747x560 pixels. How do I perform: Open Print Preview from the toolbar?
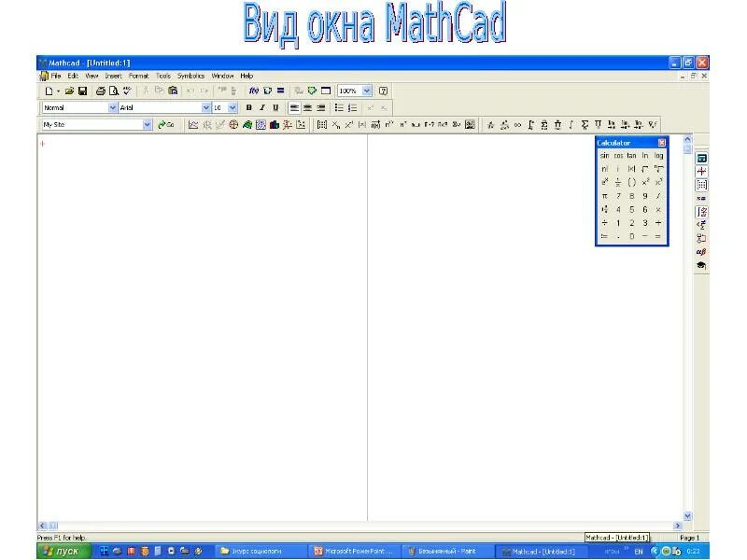(x=113, y=91)
